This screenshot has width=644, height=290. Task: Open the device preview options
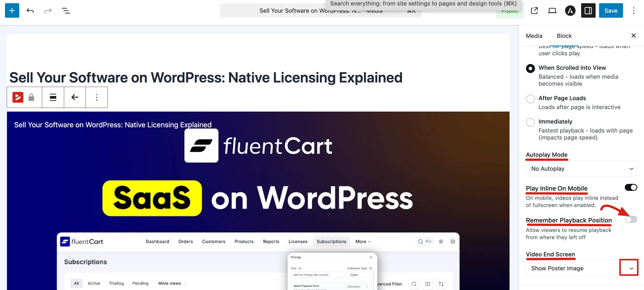(x=552, y=10)
